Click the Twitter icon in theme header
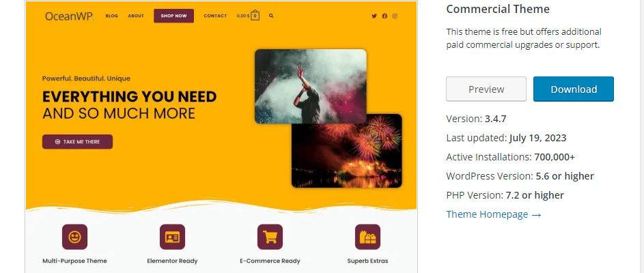The image size is (644, 273). coord(374,16)
